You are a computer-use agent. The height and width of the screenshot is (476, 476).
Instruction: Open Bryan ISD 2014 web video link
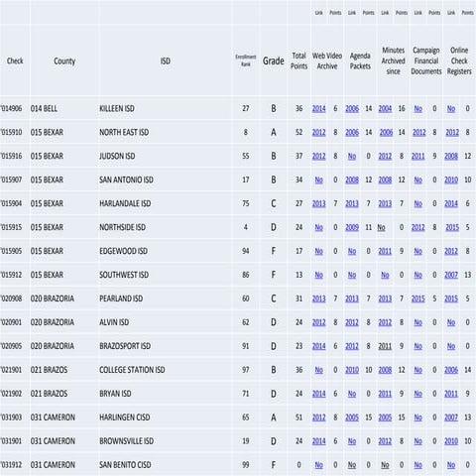pos(318,394)
